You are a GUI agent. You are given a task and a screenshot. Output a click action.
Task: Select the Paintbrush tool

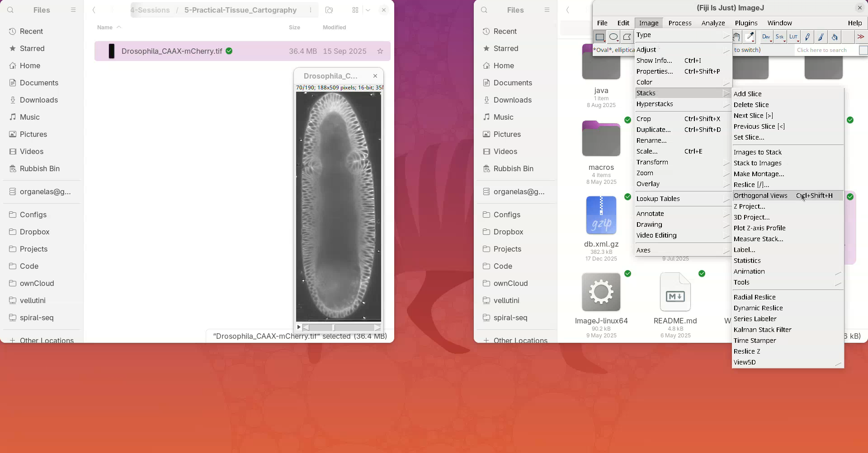click(821, 37)
